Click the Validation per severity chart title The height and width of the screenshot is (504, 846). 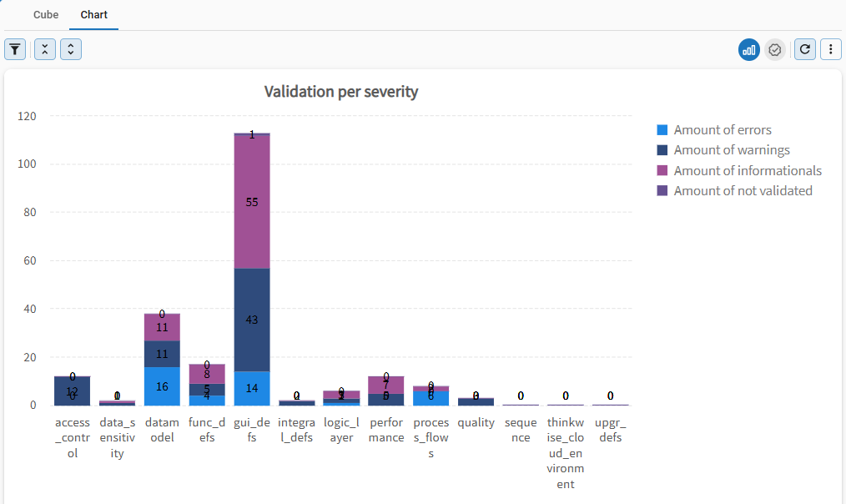[x=341, y=92]
